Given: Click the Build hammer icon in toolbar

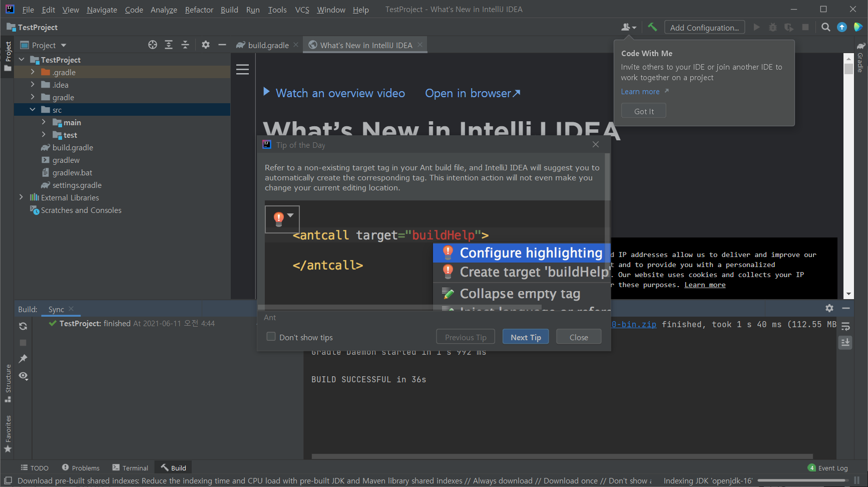Looking at the screenshot, I should tap(652, 27).
